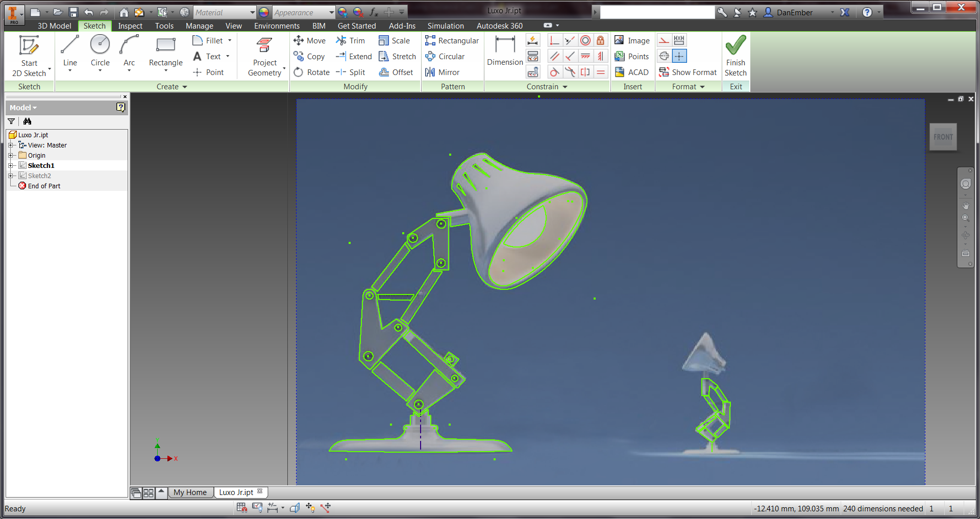Select the Circle sketch tool
The height and width of the screenshot is (519, 980).
click(100, 51)
